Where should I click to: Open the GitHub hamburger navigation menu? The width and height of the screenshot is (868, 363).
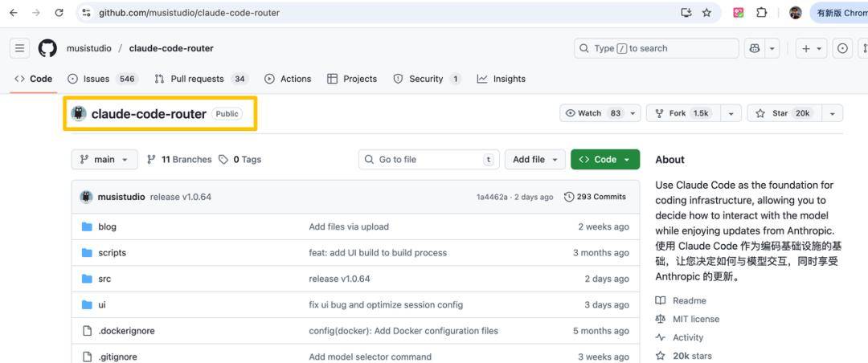click(19, 48)
